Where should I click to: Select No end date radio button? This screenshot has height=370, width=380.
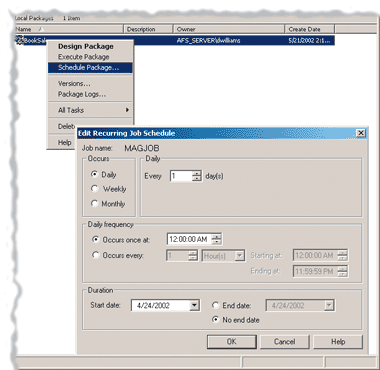pyautogui.click(x=216, y=320)
